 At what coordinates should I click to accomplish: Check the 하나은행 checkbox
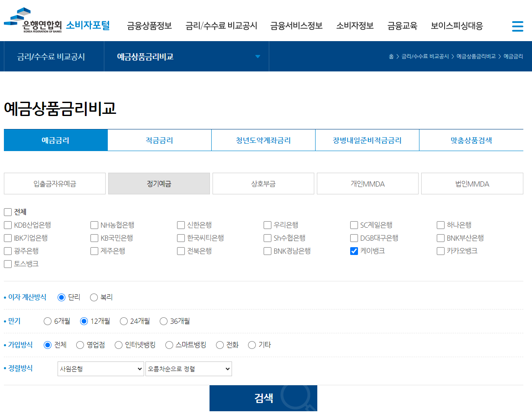click(441, 225)
